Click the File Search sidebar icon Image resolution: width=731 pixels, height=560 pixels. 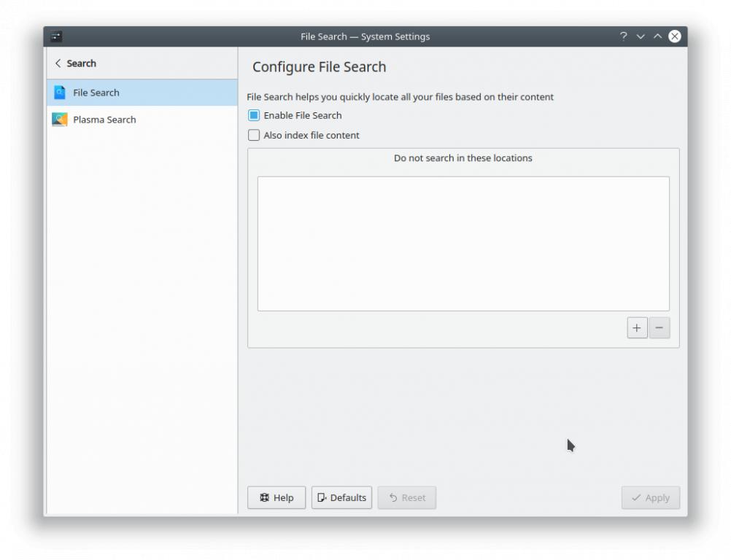[60, 93]
